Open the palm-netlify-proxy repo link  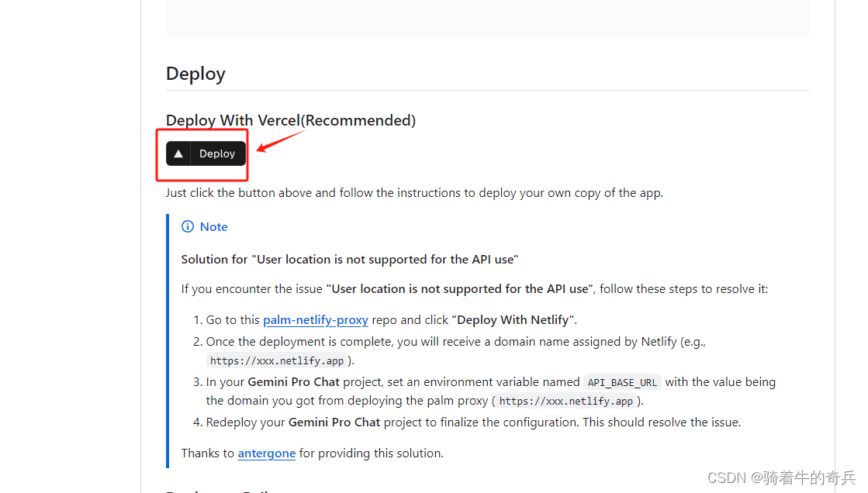(x=316, y=320)
